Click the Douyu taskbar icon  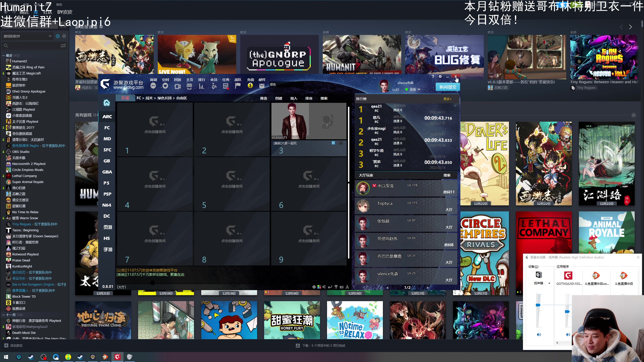(x=105, y=357)
